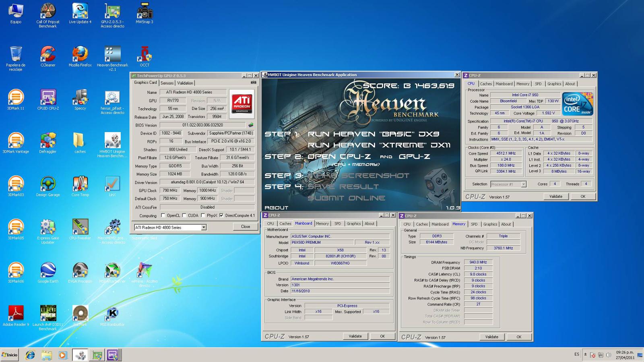Expand the Processor #1 selection dropdown

point(524,184)
